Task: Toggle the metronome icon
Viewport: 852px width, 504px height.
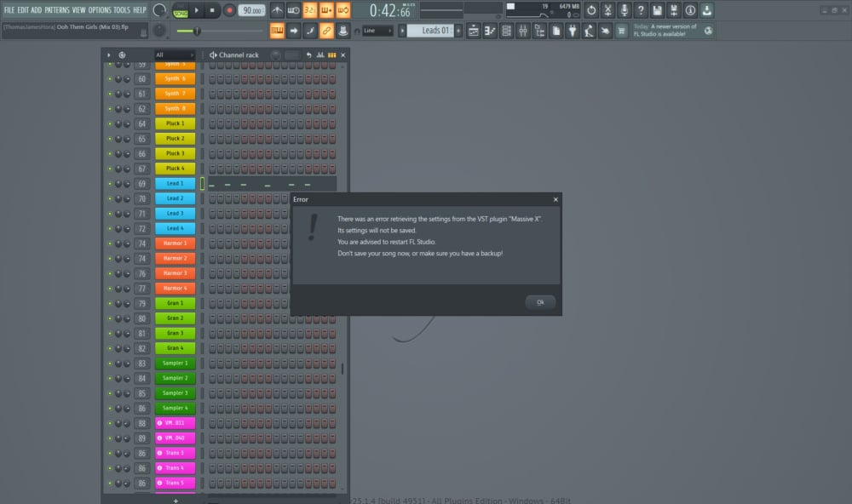Action: click(277, 10)
